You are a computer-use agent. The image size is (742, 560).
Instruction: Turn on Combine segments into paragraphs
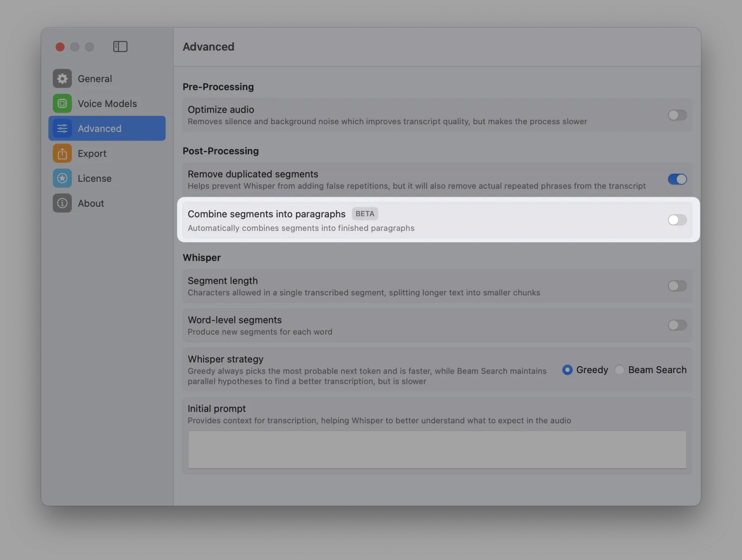click(677, 220)
